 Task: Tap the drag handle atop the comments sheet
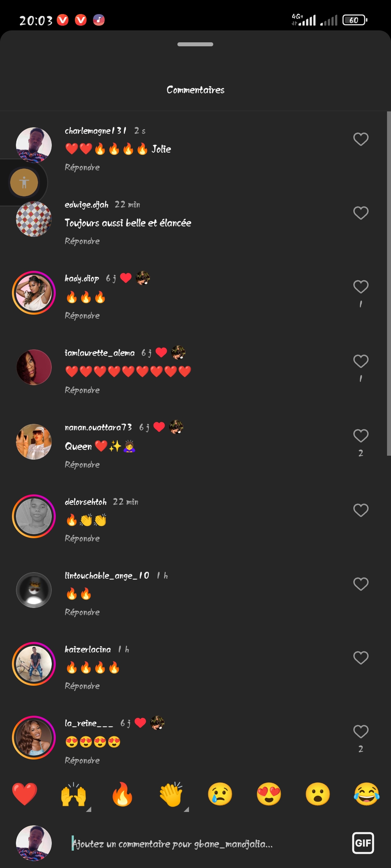[195, 44]
